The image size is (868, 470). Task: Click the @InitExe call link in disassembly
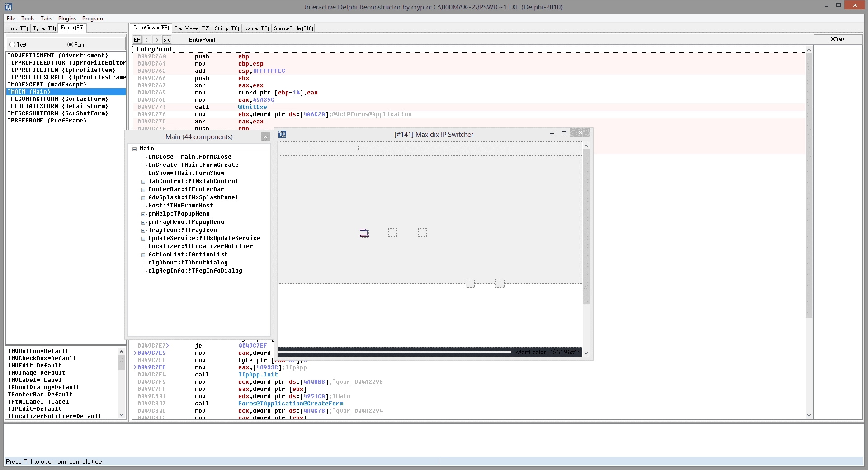tap(252, 107)
